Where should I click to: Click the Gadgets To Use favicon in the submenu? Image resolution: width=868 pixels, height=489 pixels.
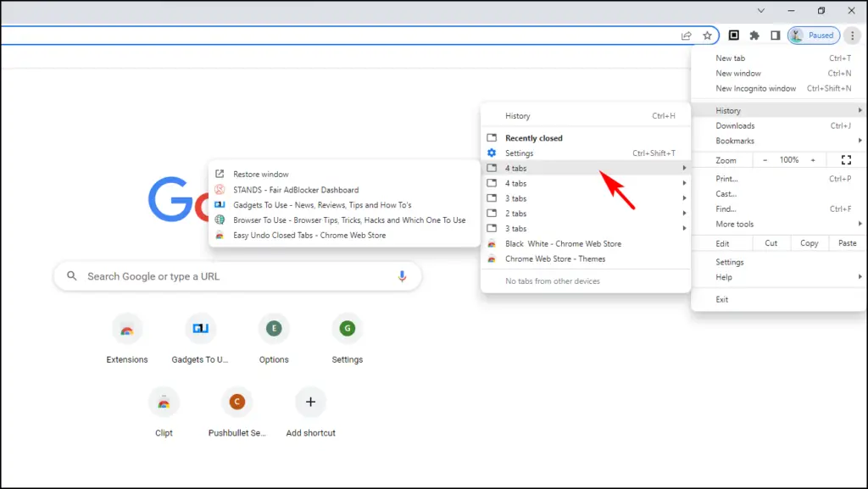220,205
